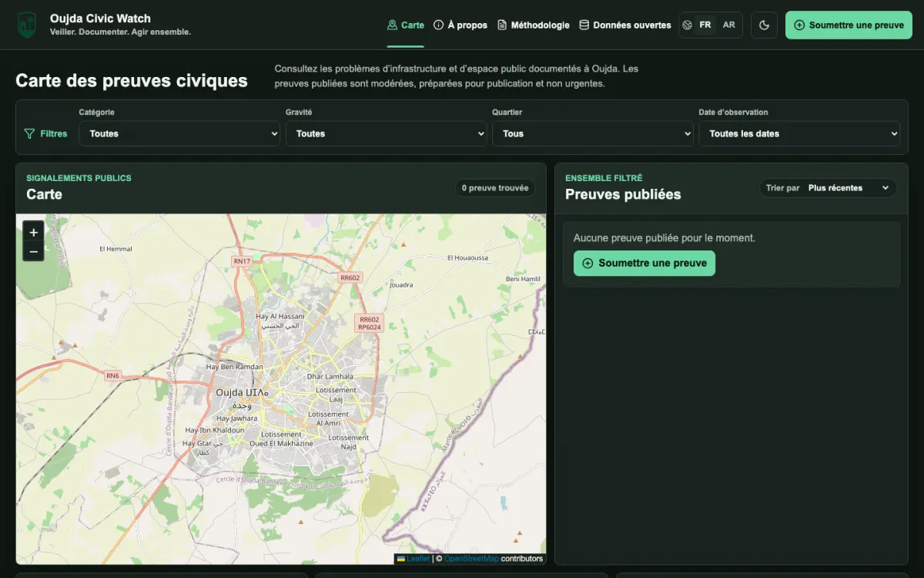This screenshot has height=578, width=924.
Task: Open the Date d'observation dropdown
Action: (x=799, y=133)
